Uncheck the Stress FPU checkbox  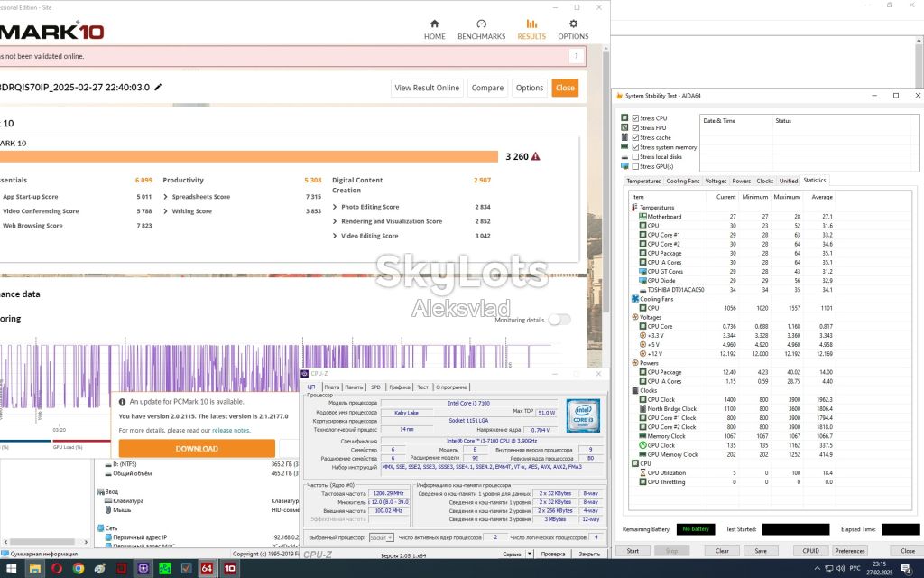(635, 127)
